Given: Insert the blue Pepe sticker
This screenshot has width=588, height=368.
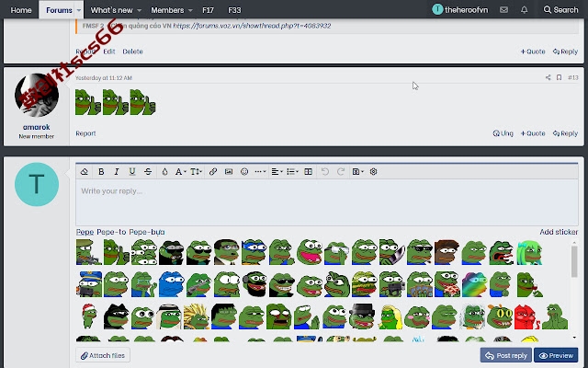Looking at the screenshot, I should click(172, 284).
